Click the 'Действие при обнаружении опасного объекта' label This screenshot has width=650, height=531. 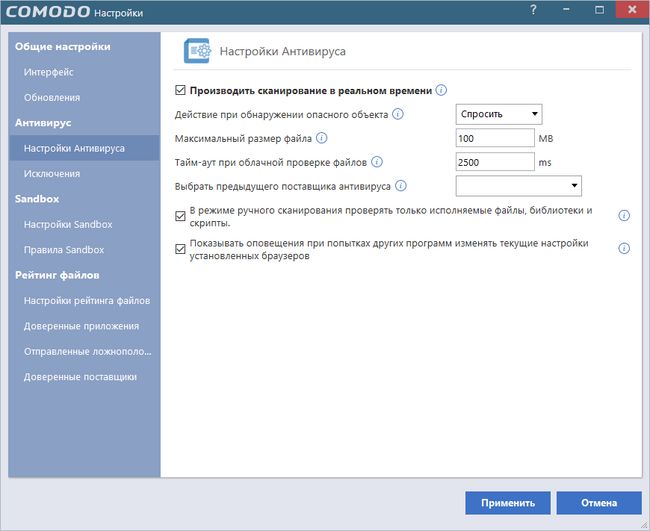pyautogui.click(x=281, y=114)
